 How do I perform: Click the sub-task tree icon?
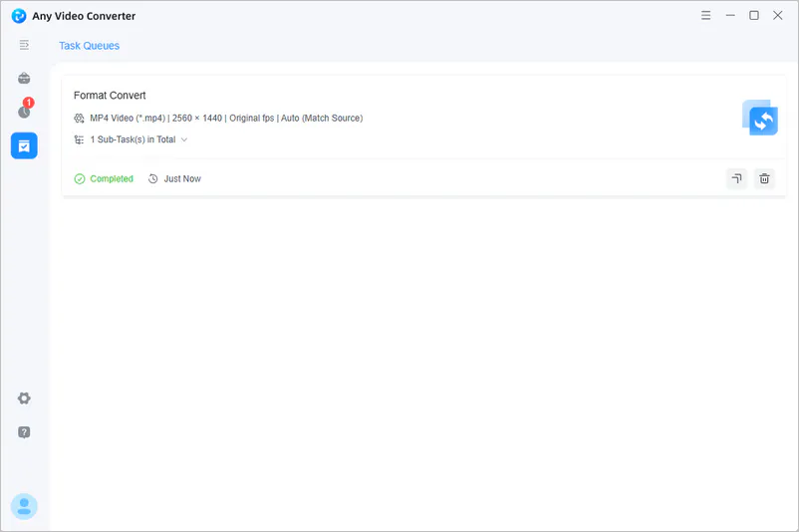(79, 139)
